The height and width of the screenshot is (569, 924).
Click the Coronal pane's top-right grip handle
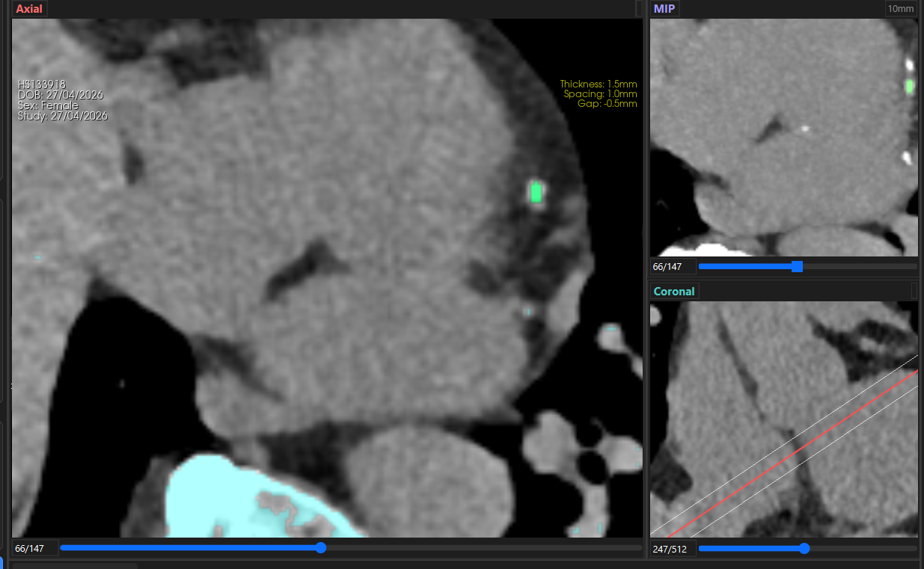coord(914,290)
